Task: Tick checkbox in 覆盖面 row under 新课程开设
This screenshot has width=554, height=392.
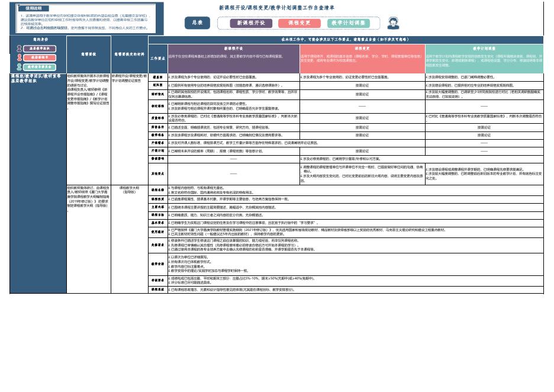Action: point(170,78)
